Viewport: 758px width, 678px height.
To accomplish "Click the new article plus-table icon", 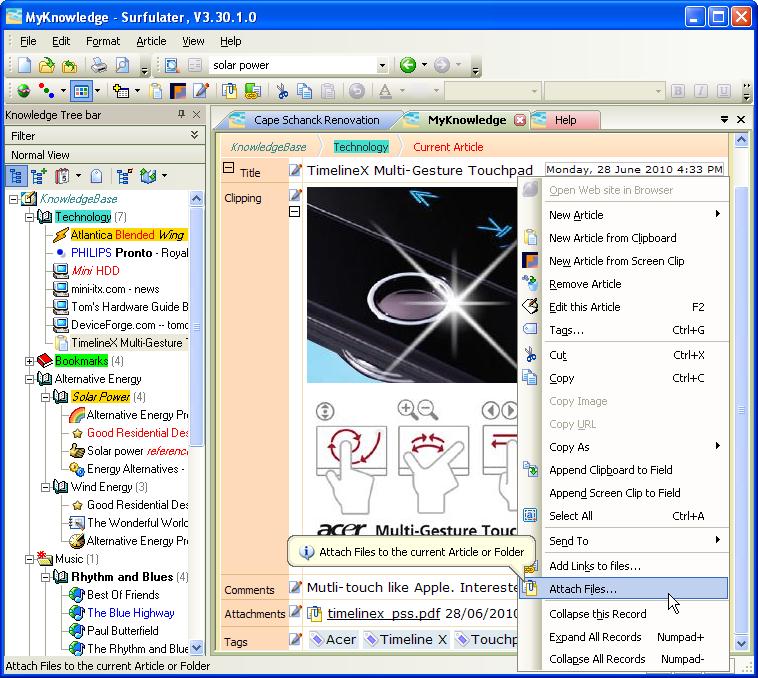I will pyautogui.click(x=120, y=91).
